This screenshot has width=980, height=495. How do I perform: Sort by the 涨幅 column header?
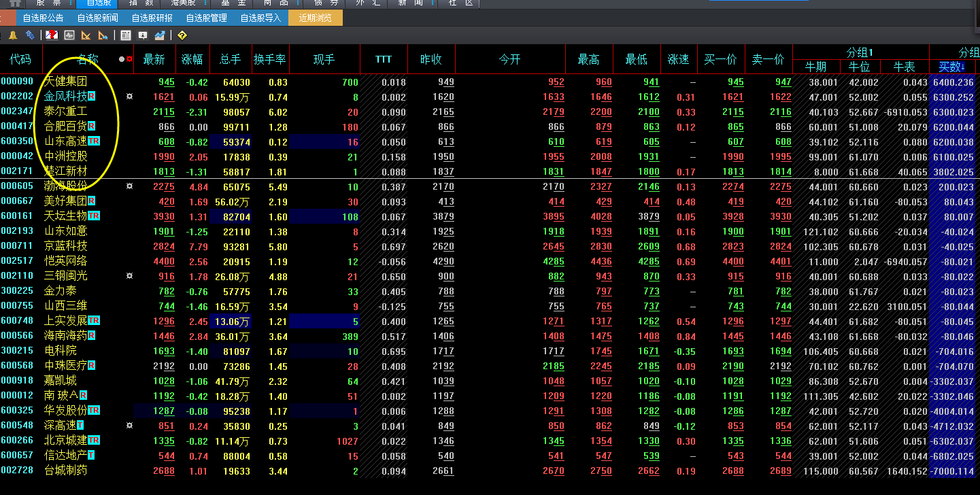(x=192, y=60)
